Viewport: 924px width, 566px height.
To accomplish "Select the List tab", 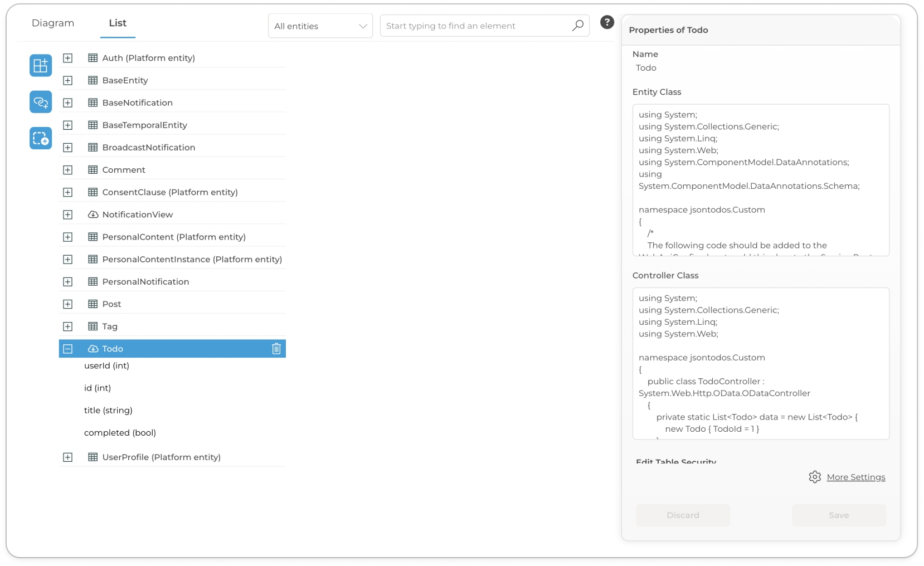I will [118, 23].
